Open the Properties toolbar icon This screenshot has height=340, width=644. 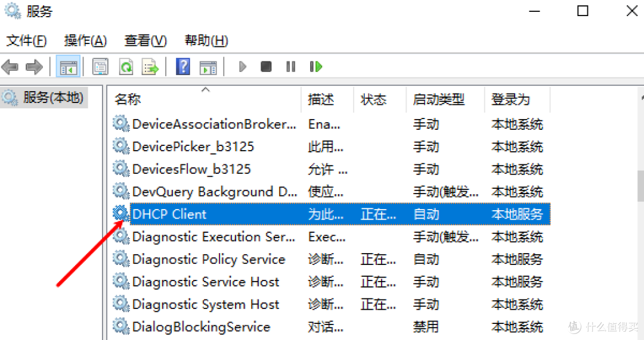tap(100, 67)
